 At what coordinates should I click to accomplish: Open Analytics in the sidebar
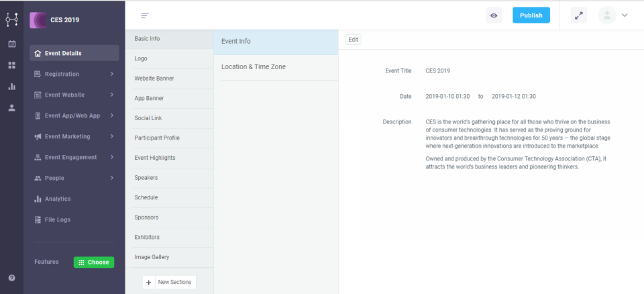tap(74, 199)
